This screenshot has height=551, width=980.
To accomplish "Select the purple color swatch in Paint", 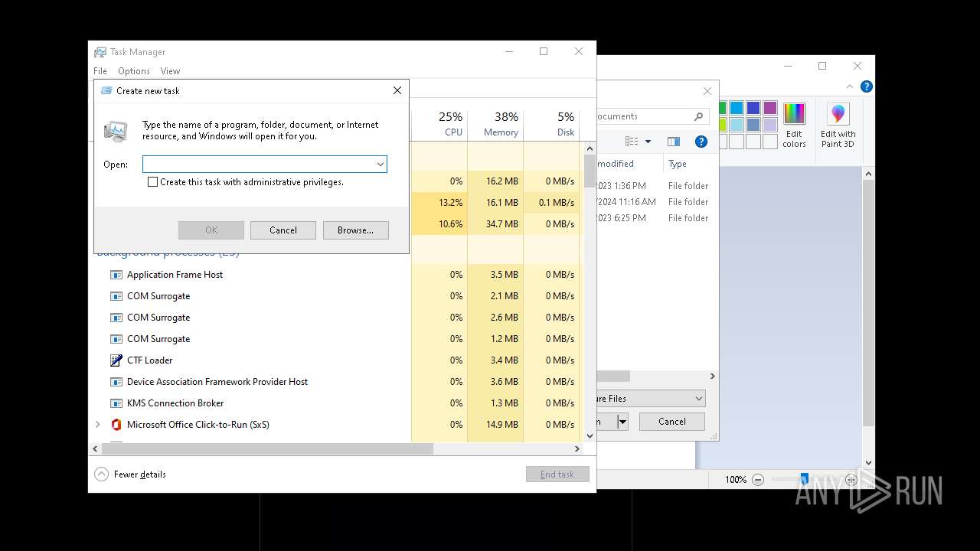I will click(770, 108).
